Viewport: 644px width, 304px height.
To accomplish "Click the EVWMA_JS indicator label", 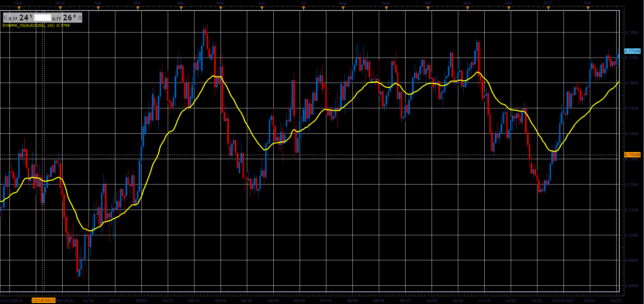I will pyautogui.click(x=36, y=25).
